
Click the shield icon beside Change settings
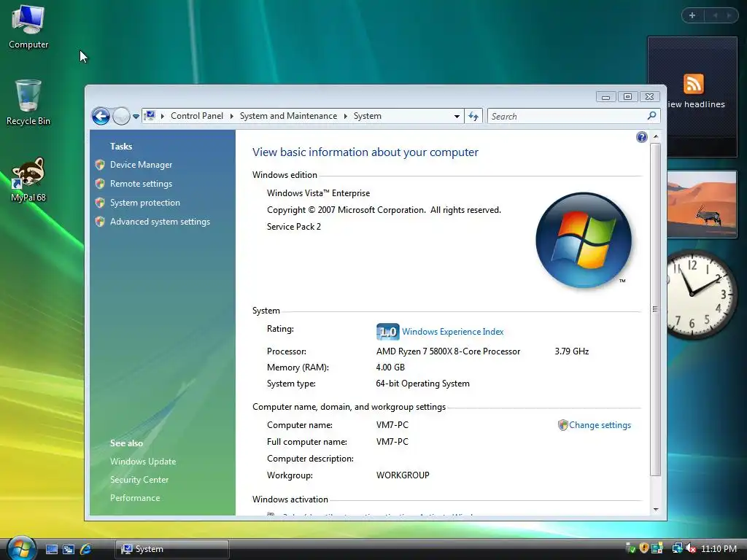(562, 425)
